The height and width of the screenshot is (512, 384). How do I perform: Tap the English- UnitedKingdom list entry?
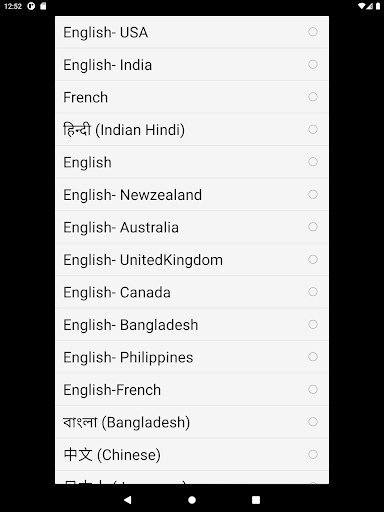click(192, 260)
